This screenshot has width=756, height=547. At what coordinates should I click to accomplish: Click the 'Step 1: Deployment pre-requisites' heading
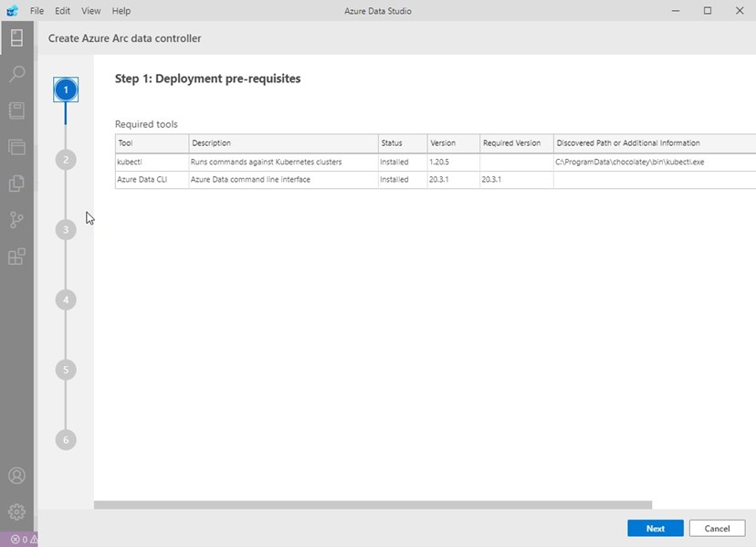tap(208, 79)
